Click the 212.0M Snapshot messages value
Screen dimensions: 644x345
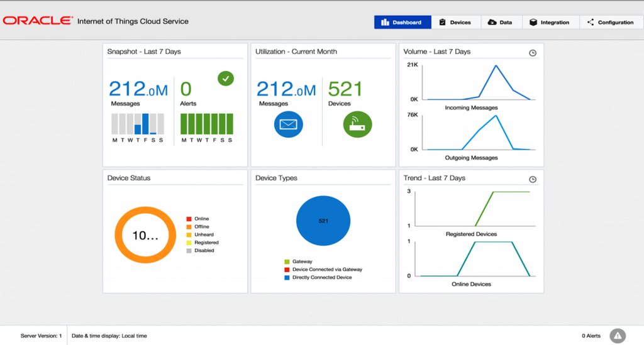pyautogui.click(x=138, y=89)
